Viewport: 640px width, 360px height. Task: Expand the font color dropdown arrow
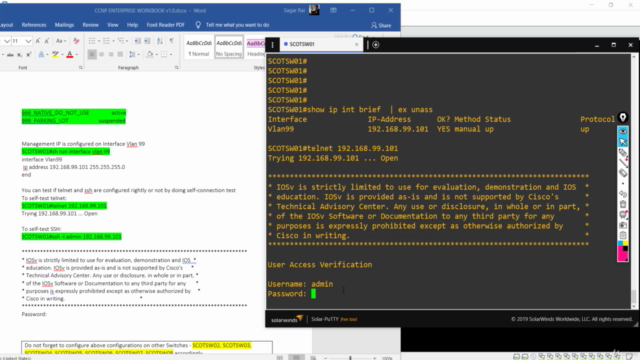click(x=77, y=55)
